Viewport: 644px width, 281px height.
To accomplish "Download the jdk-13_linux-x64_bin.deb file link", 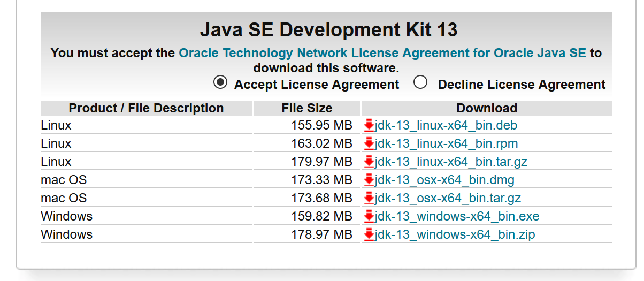I will pos(446,126).
